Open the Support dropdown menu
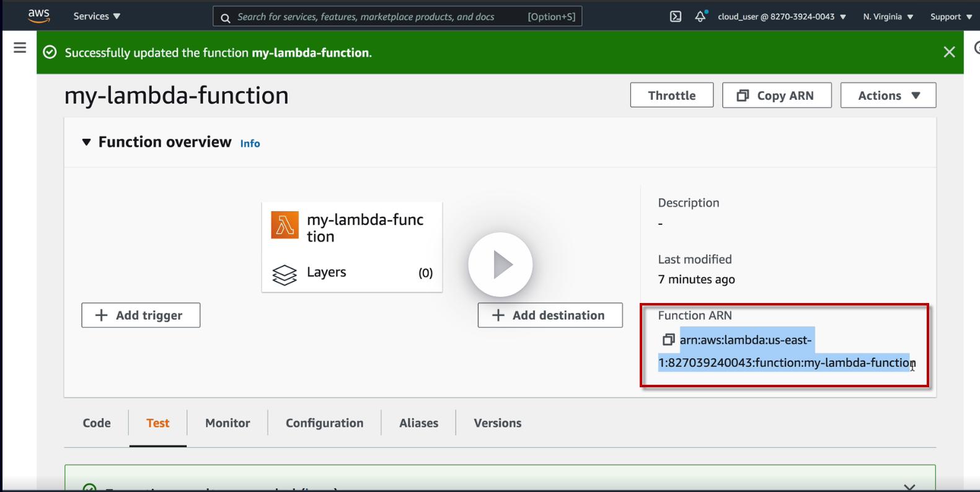The image size is (980, 492). coord(951,17)
